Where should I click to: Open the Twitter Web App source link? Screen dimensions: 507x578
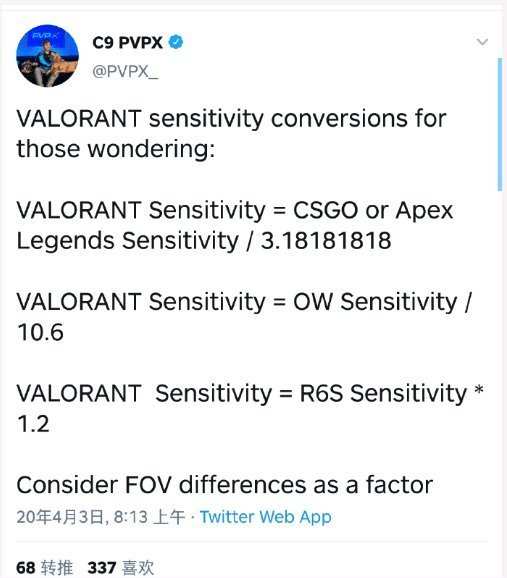coord(265,516)
